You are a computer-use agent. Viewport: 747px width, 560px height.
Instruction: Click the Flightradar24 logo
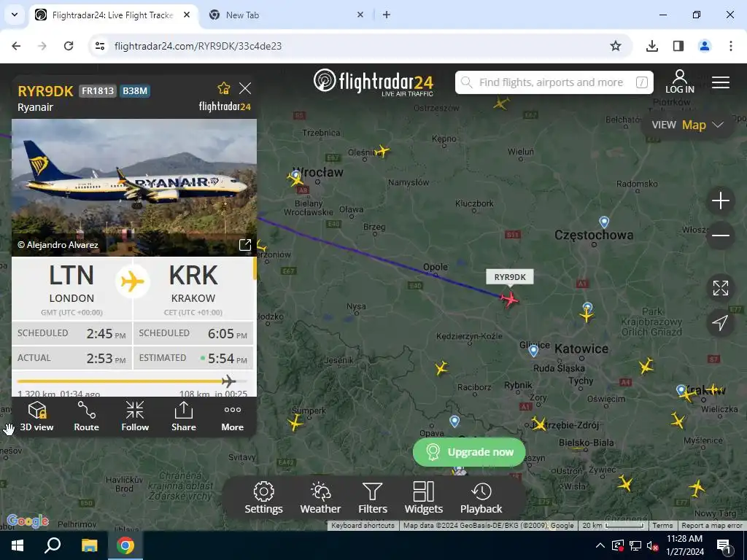(x=373, y=82)
